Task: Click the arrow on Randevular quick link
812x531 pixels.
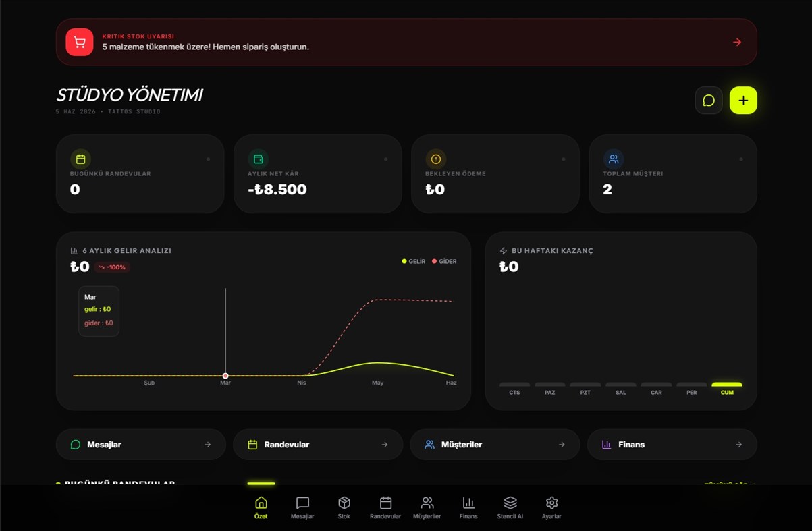Action: coord(385,445)
